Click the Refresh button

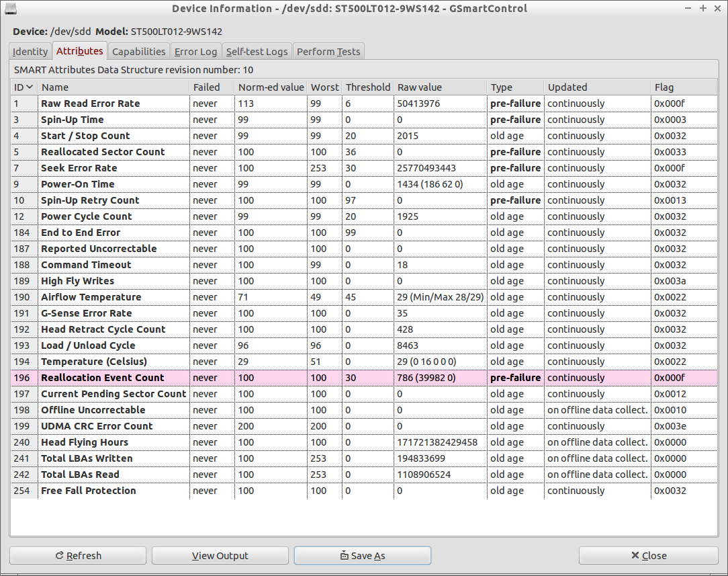[78, 556]
